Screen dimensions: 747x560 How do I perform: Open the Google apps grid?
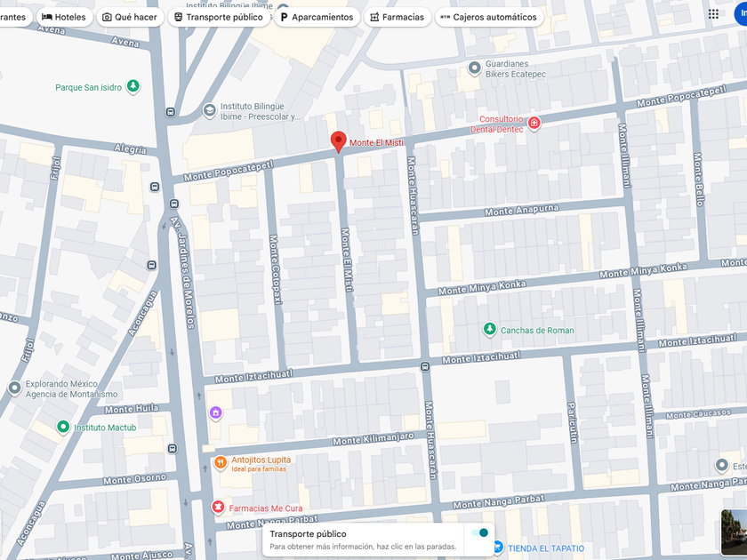coord(713,14)
